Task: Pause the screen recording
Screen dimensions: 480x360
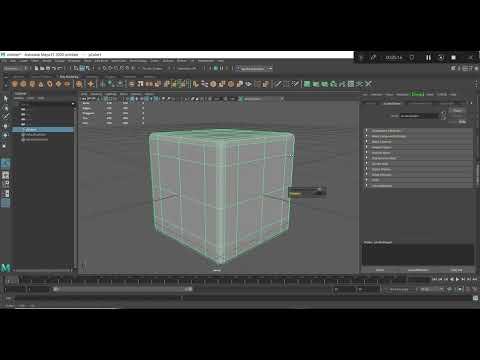Action: [x=428, y=58]
